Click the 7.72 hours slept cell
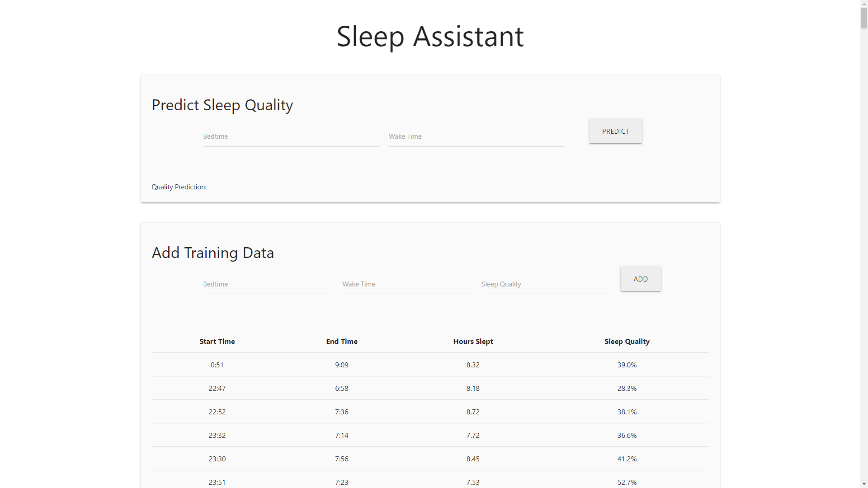The image size is (868, 488). tap(473, 436)
